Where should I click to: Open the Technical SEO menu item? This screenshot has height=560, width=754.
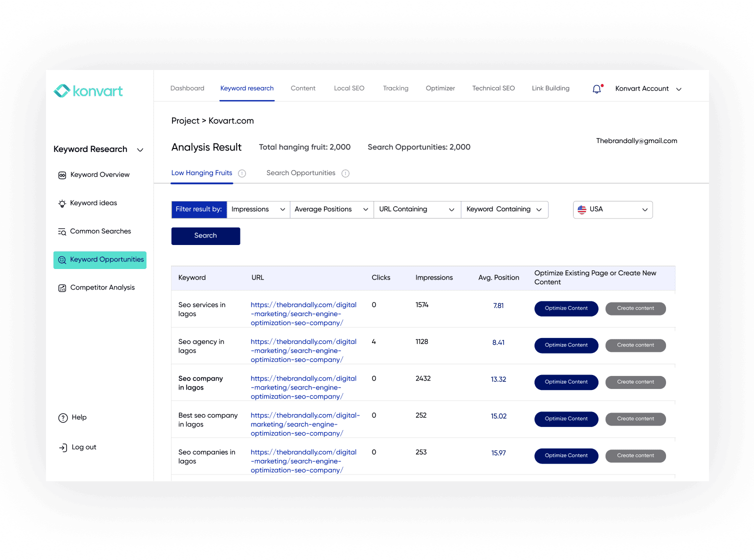pyautogui.click(x=493, y=88)
